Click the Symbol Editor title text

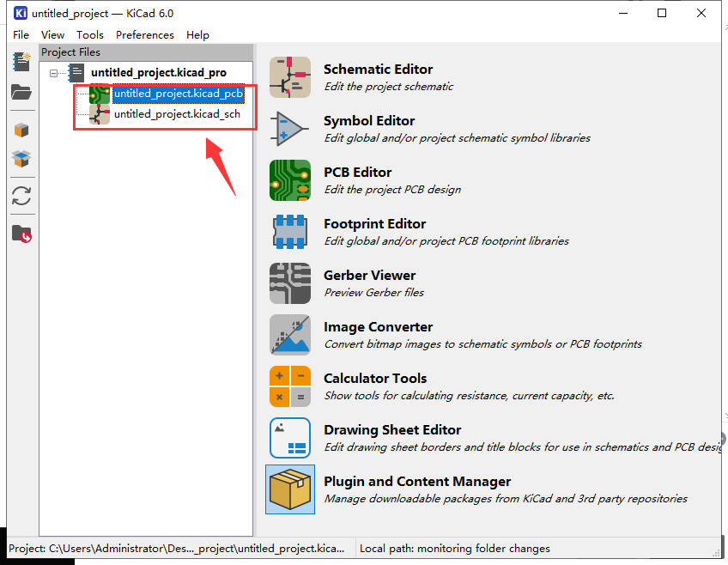[x=369, y=121]
